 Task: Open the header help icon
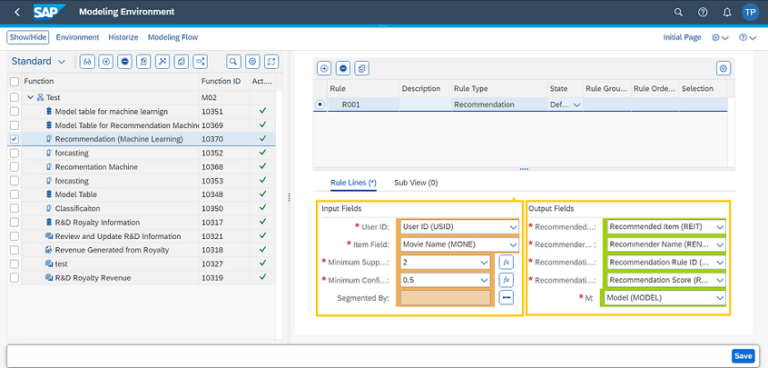point(703,12)
